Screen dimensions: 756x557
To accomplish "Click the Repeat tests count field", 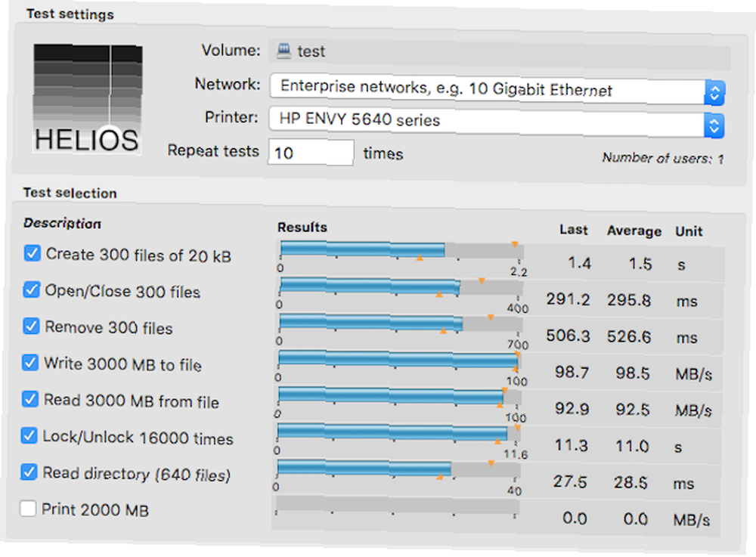I will tap(311, 153).
